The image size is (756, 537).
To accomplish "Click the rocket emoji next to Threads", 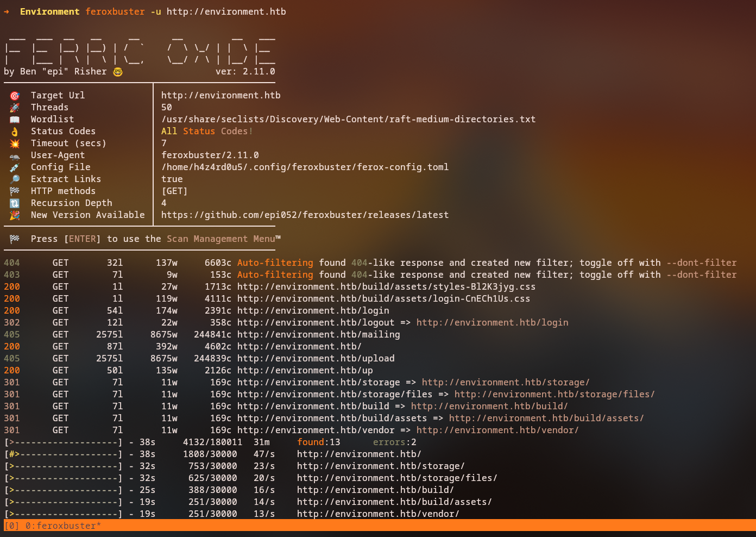I will pyautogui.click(x=15, y=108).
